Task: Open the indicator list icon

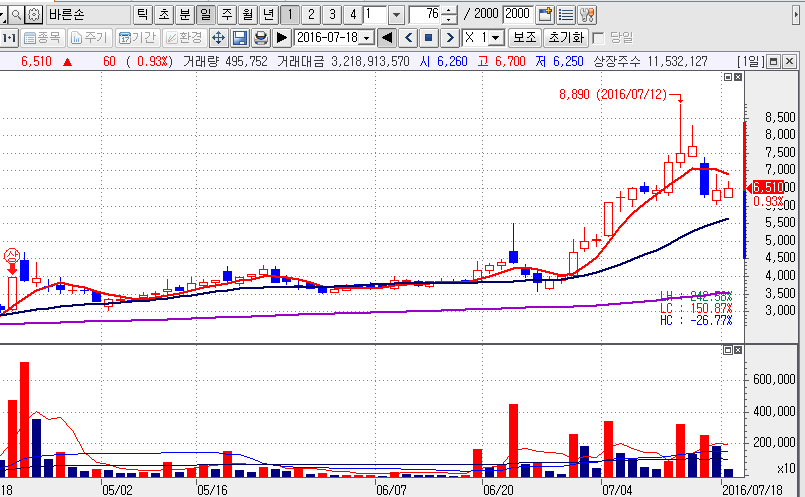Action: [566, 15]
